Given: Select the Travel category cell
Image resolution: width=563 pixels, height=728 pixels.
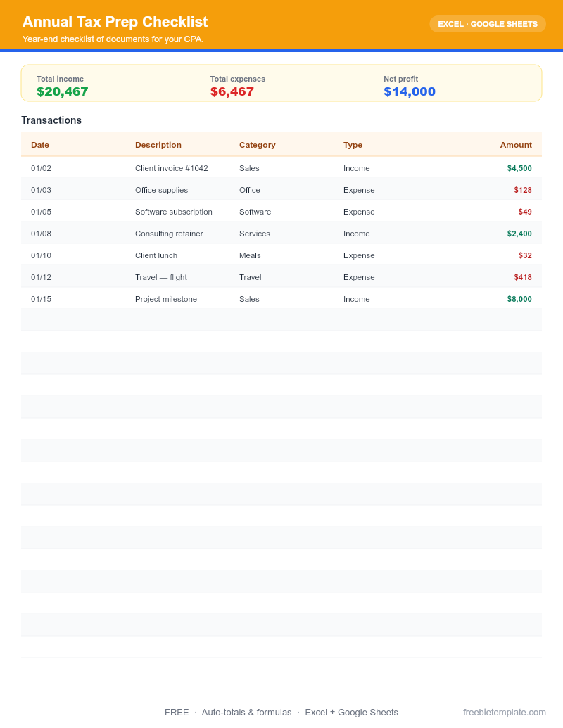Looking at the screenshot, I should pos(251,277).
